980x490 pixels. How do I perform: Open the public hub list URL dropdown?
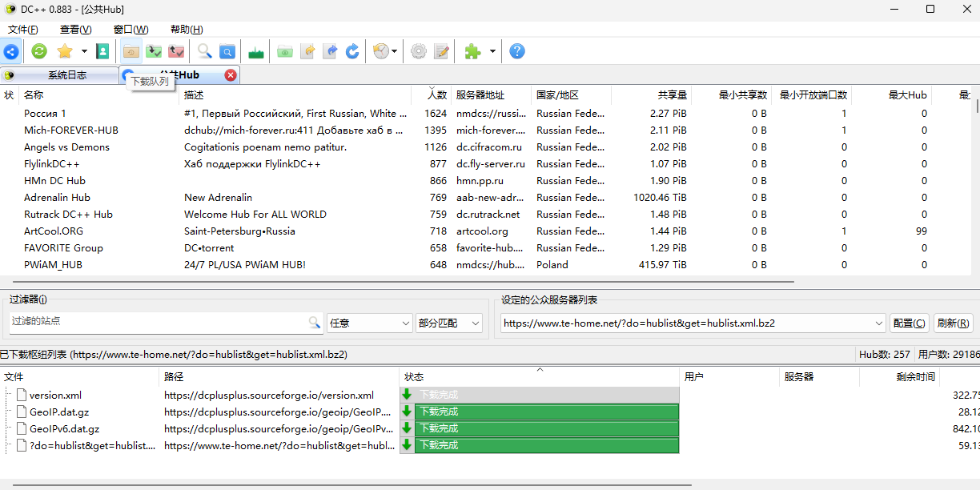(693, 323)
